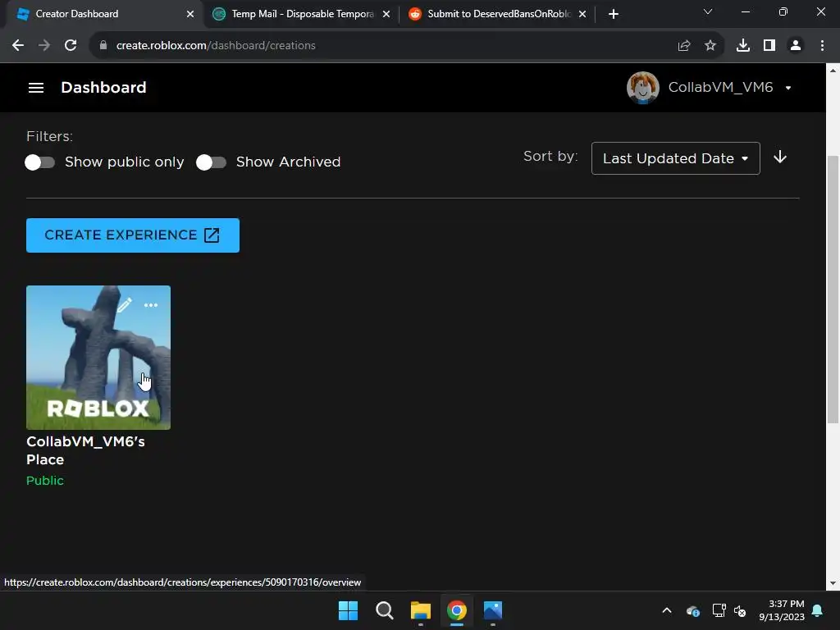Toggle sort direction arrow

[780, 157]
